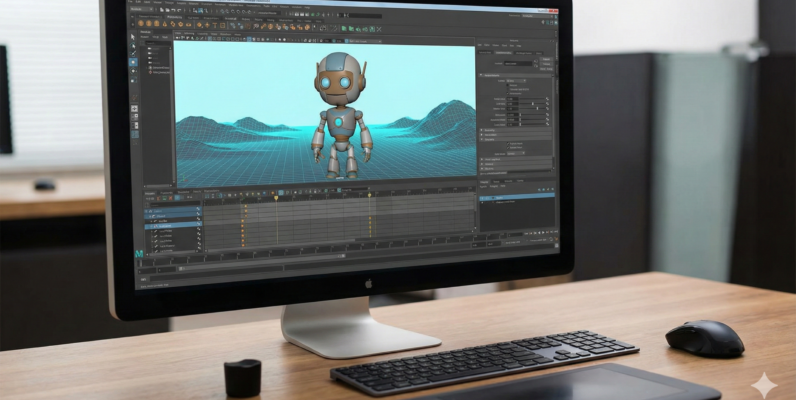Click the yellow playhead marker in animation editor
Viewport: 796px width, 400px height.
pyautogui.click(x=276, y=198)
